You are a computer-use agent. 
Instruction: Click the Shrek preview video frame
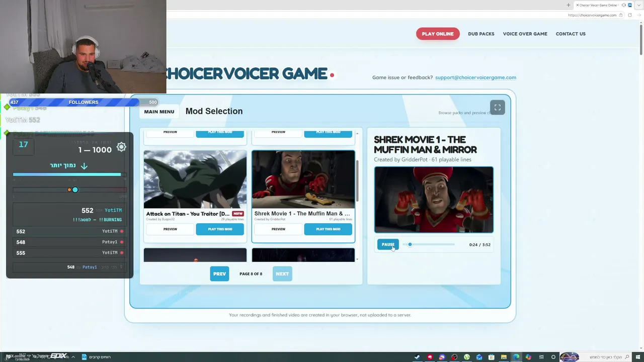pyautogui.click(x=434, y=200)
